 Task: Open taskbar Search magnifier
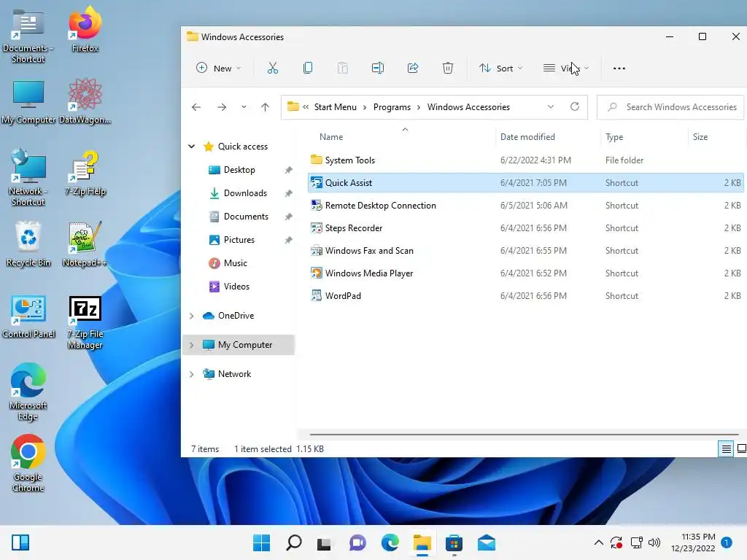(x=293, y=542)
